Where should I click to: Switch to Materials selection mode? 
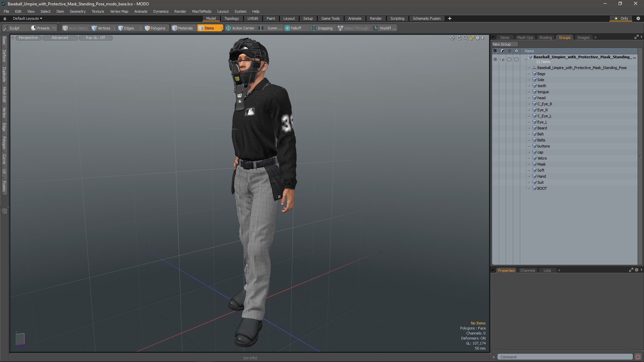pos(182,28)
